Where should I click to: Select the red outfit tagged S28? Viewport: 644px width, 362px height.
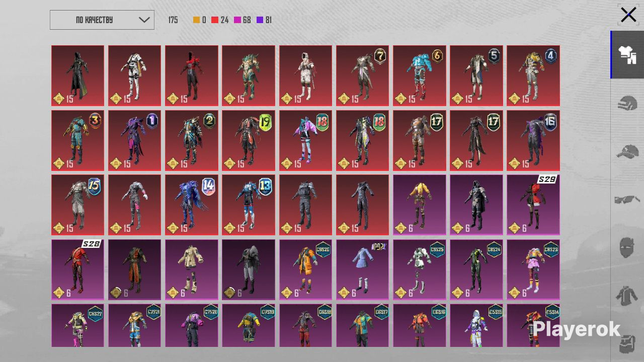(x=77, y=269)
